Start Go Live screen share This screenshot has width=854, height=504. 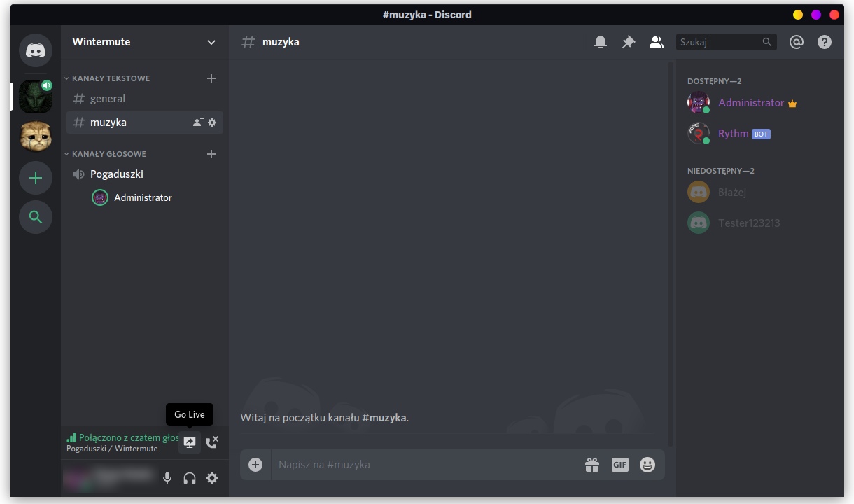[190, 442]
